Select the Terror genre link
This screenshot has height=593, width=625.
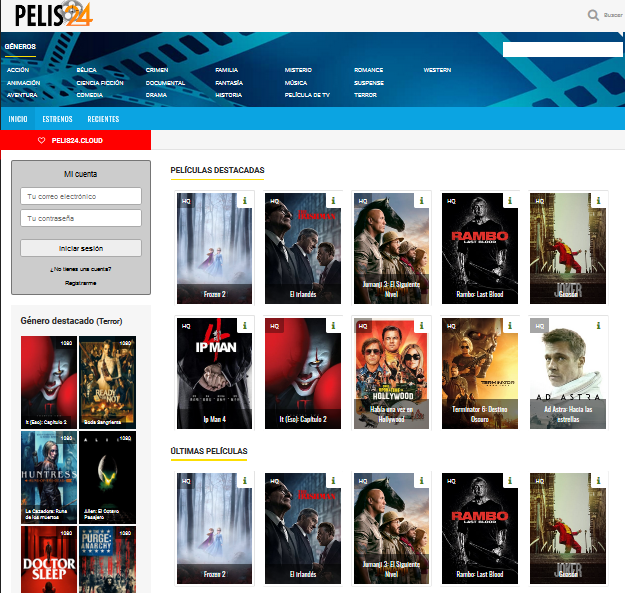(x=366, y=95)
